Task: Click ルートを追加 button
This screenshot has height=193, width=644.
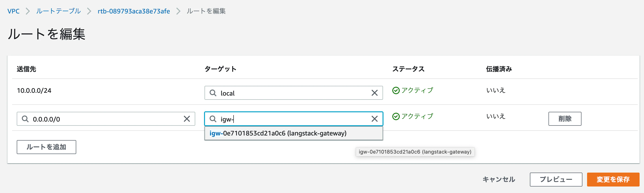Action: (x=46, y=147)
